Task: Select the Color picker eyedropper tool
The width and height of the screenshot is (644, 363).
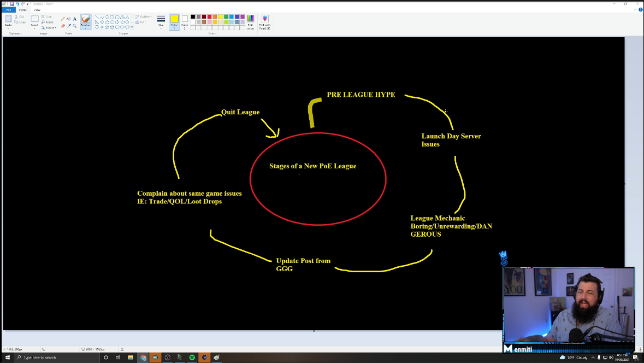Action: (69, 26)
